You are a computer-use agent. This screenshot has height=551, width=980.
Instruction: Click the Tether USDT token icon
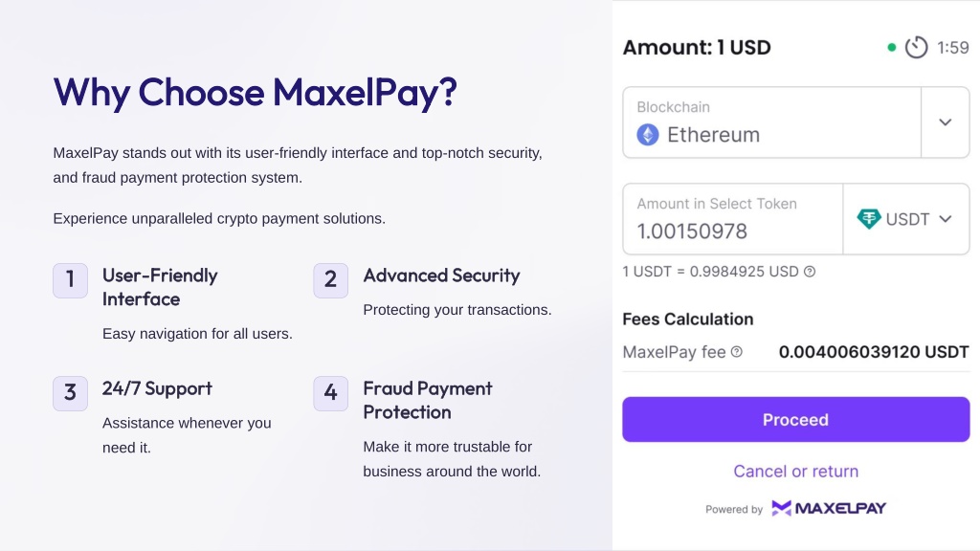(x=869, y=219)
